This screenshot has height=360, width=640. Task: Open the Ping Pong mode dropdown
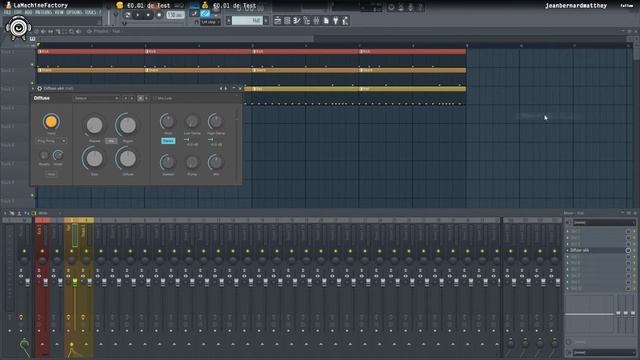point(51,141)
